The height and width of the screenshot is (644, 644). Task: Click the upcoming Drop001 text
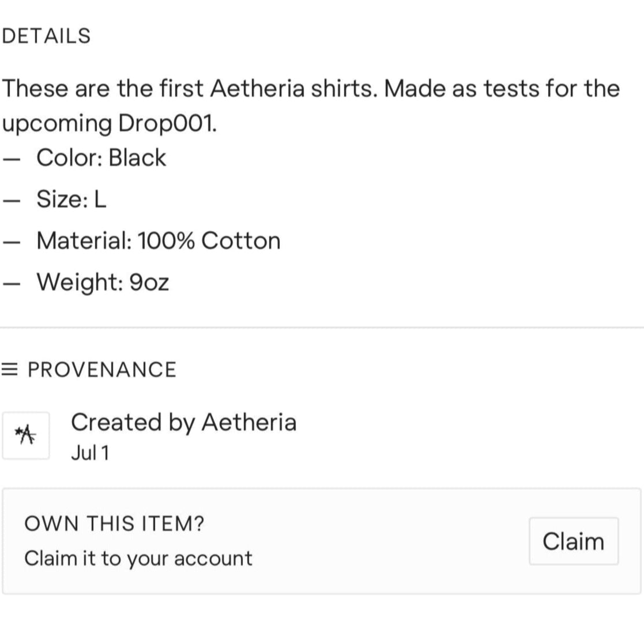click(110, 123)
